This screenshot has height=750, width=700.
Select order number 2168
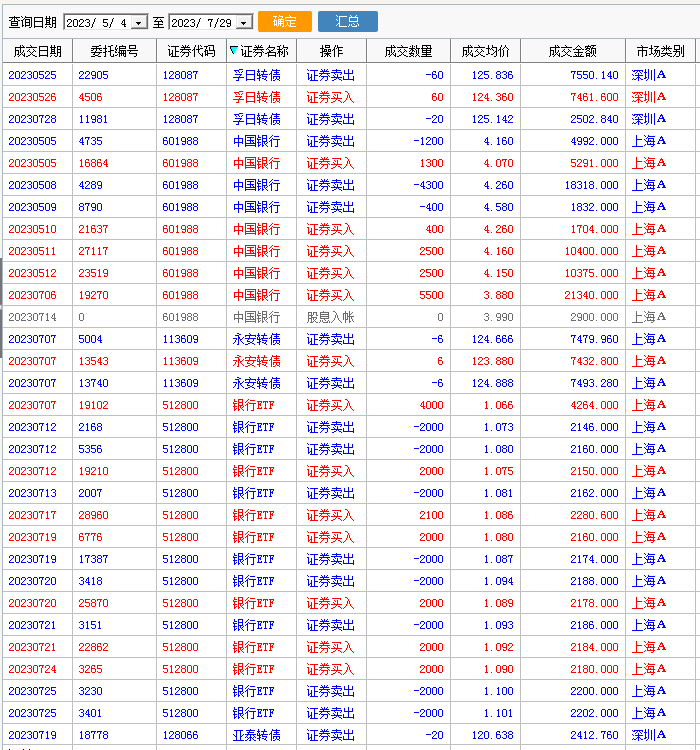(90, 427)
